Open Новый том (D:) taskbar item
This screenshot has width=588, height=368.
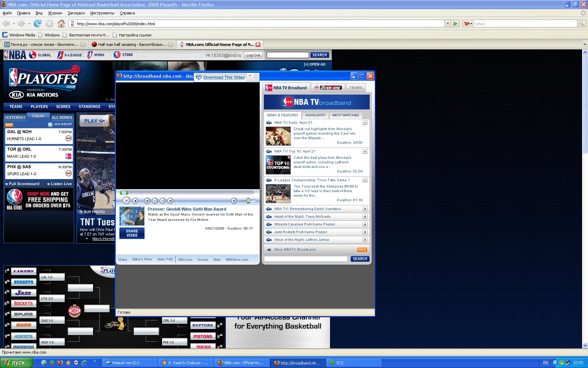pyautogui.click(x=130, y=363)
